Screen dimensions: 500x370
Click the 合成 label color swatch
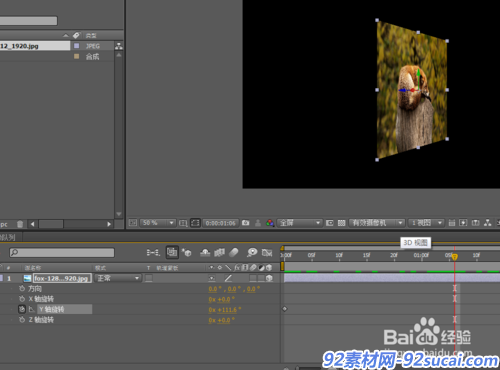pos(76,56)
